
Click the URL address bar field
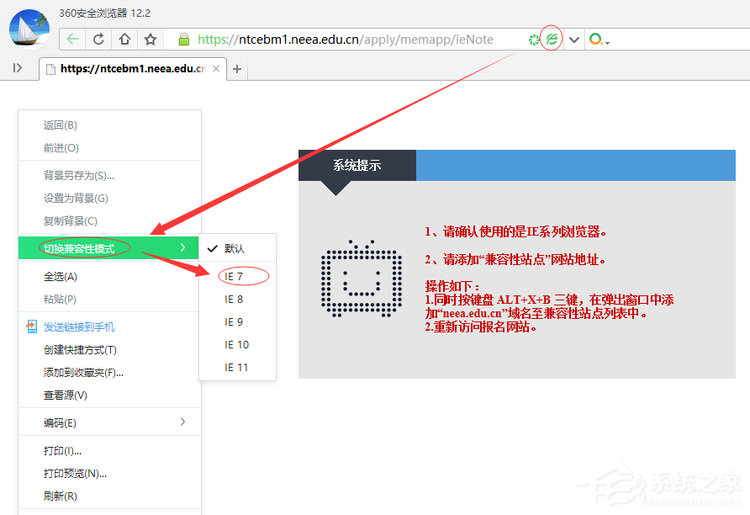(350, 39)
